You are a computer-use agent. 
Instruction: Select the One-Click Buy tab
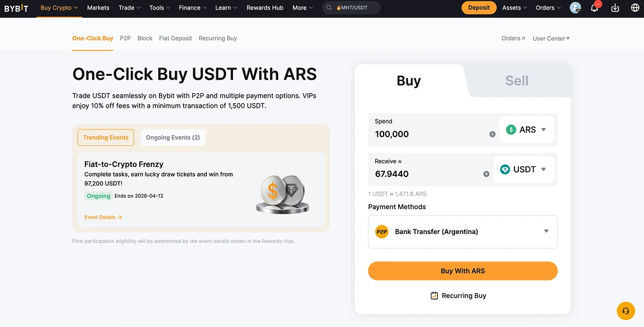[93, 38]
